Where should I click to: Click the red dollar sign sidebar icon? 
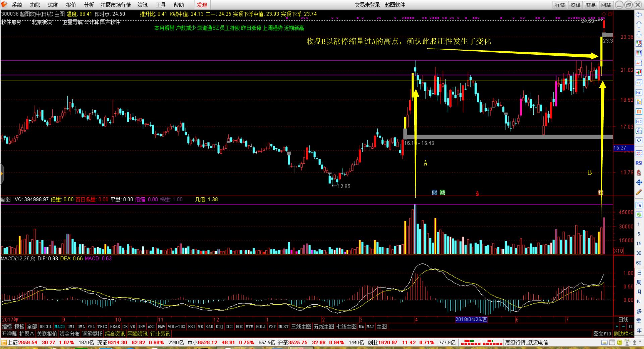[639, 172]
